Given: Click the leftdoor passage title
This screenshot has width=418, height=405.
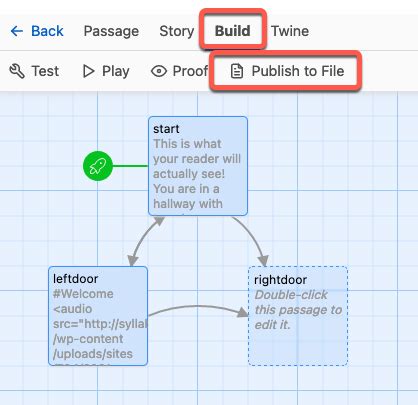Looking at the screenshot, I should tap(76, 279).
